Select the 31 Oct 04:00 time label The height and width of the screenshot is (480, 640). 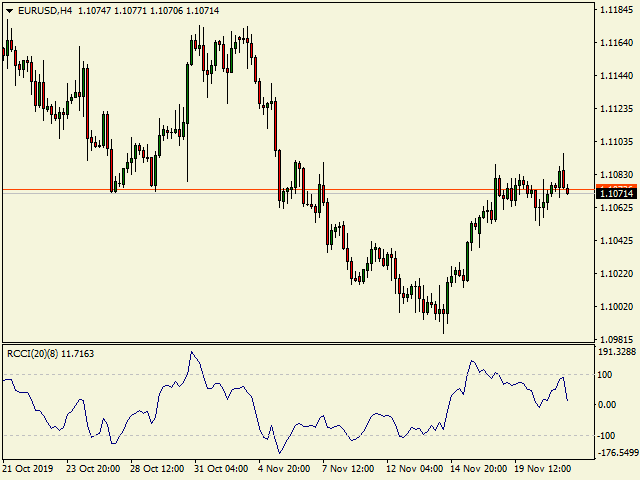[x=223, y=468]
